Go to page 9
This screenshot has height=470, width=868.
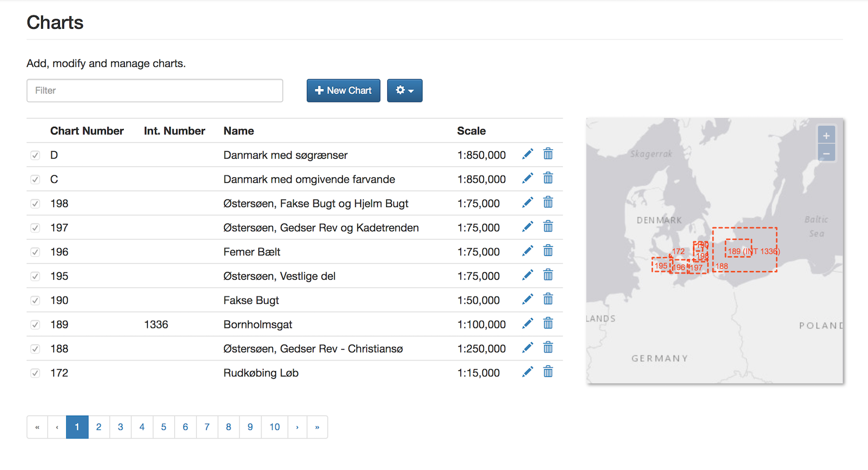click(250, 427)
